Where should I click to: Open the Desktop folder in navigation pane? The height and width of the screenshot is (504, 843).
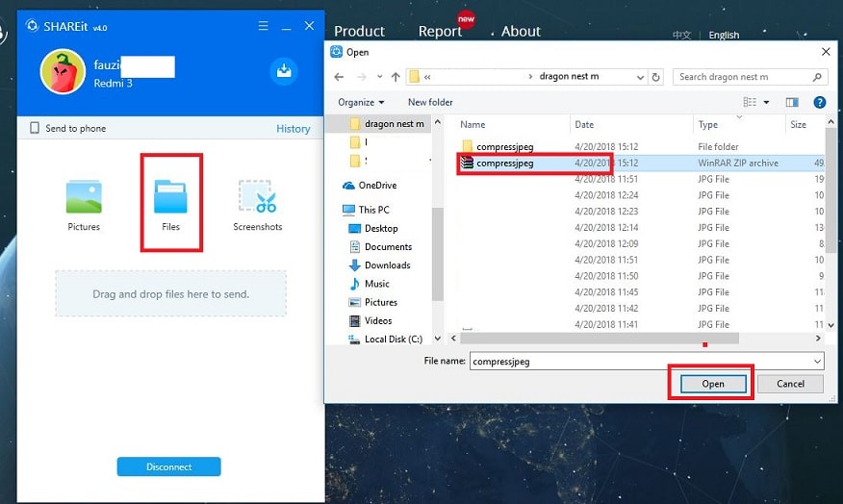(x=373, y=228)
